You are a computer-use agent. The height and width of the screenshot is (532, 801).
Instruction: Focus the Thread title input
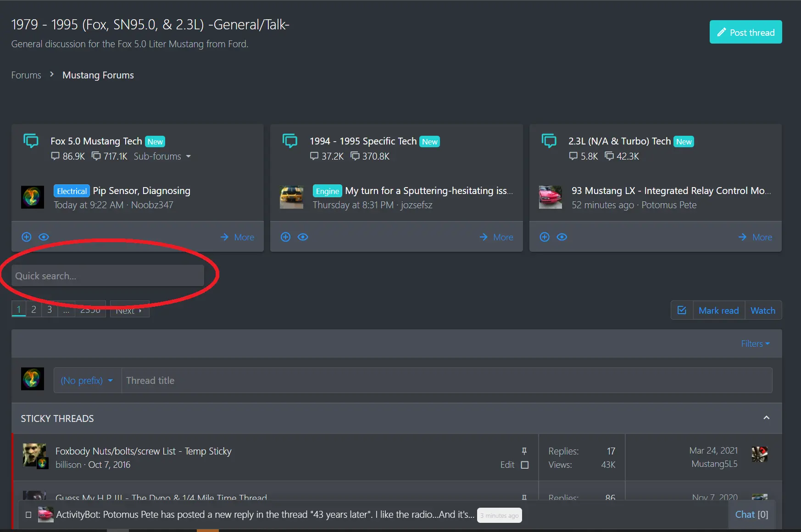(447, 381)
